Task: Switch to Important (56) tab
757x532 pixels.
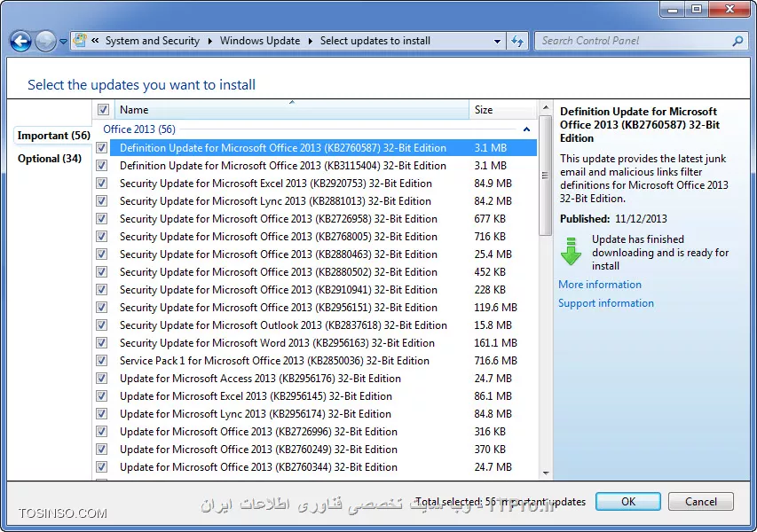Action: [53, 136]
